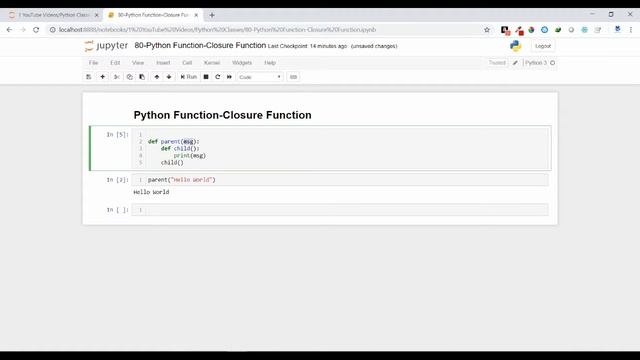The image size is (640, 360).
Task: Open the command palette keyboard icon
Action: tap(293, 77)
